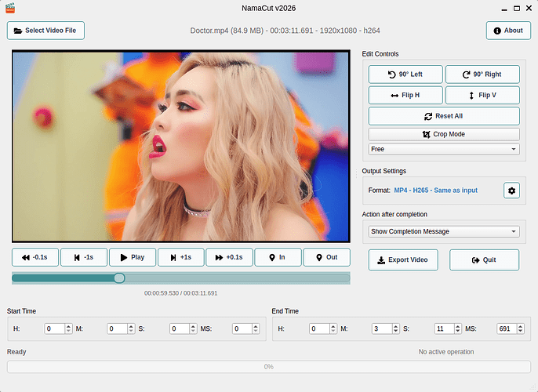Image resolution: width=538 pixels, height=392 pixels.
Task: Step back 1 second
Action: pos(84,257)
